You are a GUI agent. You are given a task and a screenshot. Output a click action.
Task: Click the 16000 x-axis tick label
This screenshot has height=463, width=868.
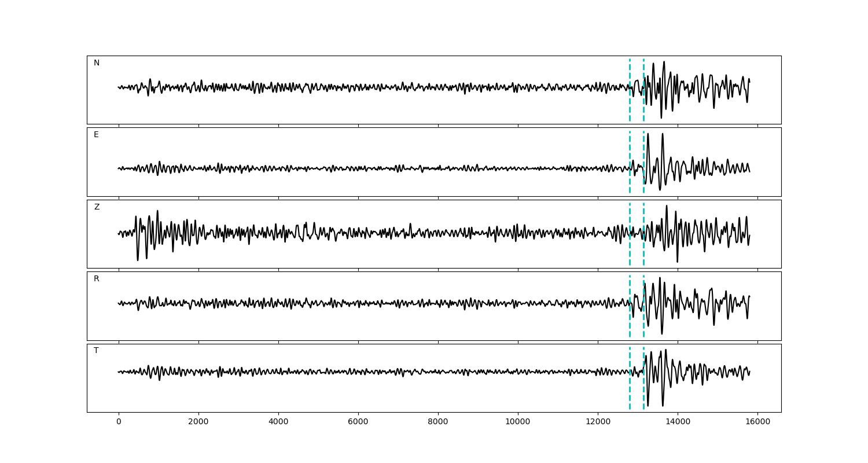(757, 422)
